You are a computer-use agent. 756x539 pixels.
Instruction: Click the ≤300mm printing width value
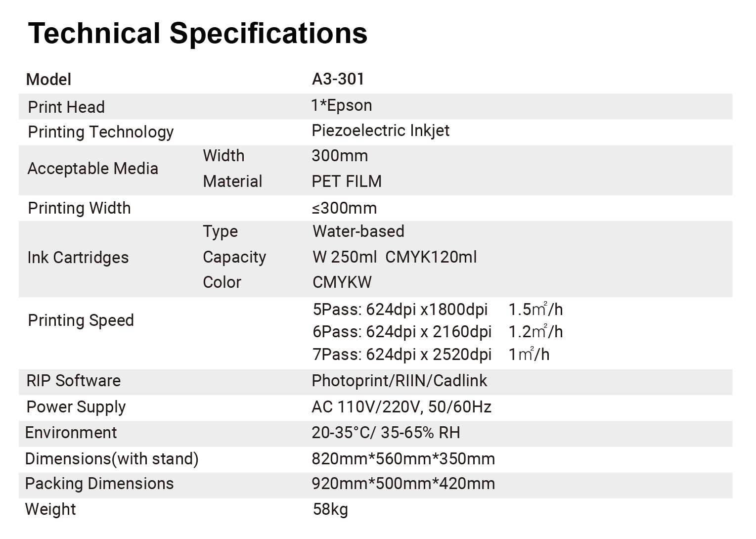(344, 208)
